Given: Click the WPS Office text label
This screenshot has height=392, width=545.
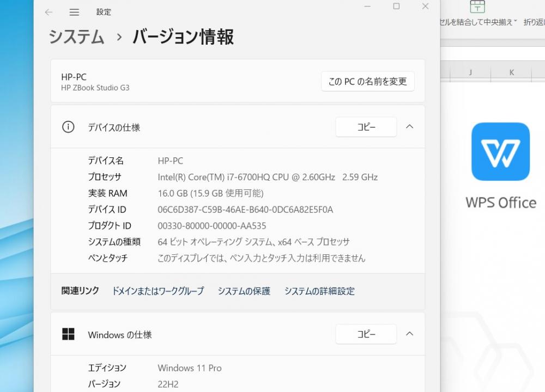Looking at the screenshot, I should (x=501, y=203).
